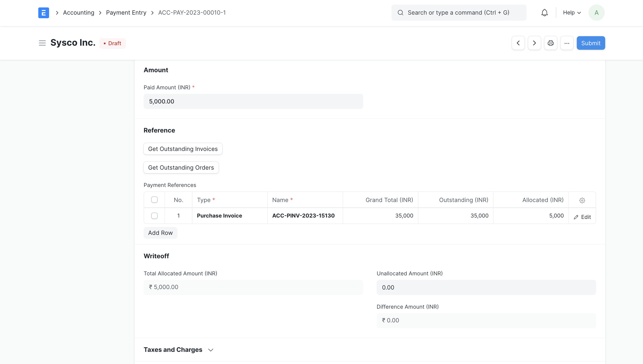The height and width of the screenshot is (364, 643).
Task: Go to previous document with back arrow
Action: (x=518, y=43)
